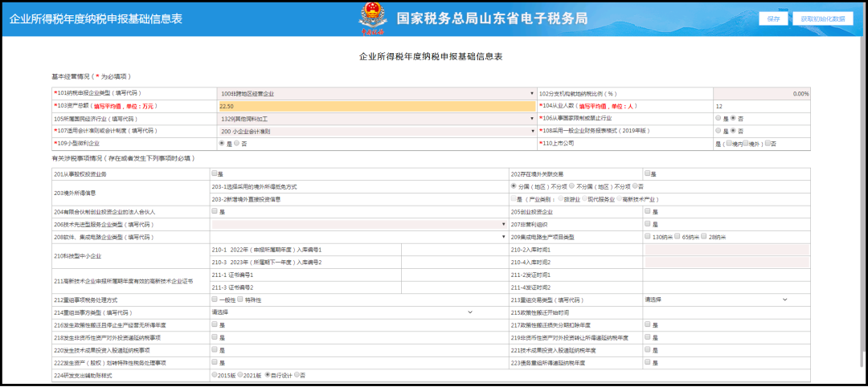Open the 101纳税申报企业类型 dropdown
Image resolution: width=868 pixels, height=387 pixels.
click(x=376, y=94)
